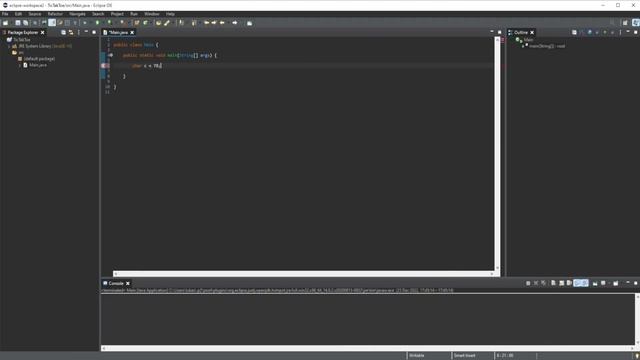Click the Back navigation arrow in toolbar

pyautogui.click(x=222, y=23)
